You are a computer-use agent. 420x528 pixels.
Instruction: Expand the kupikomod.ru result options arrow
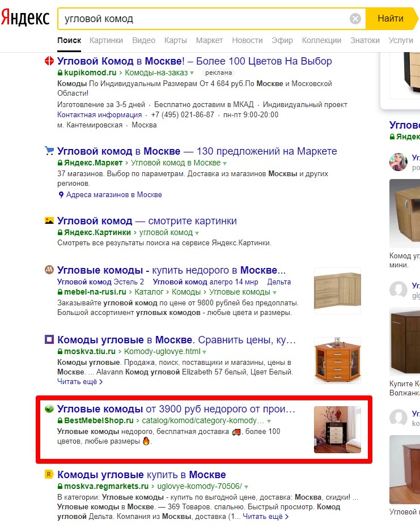(x=192, y=73)
